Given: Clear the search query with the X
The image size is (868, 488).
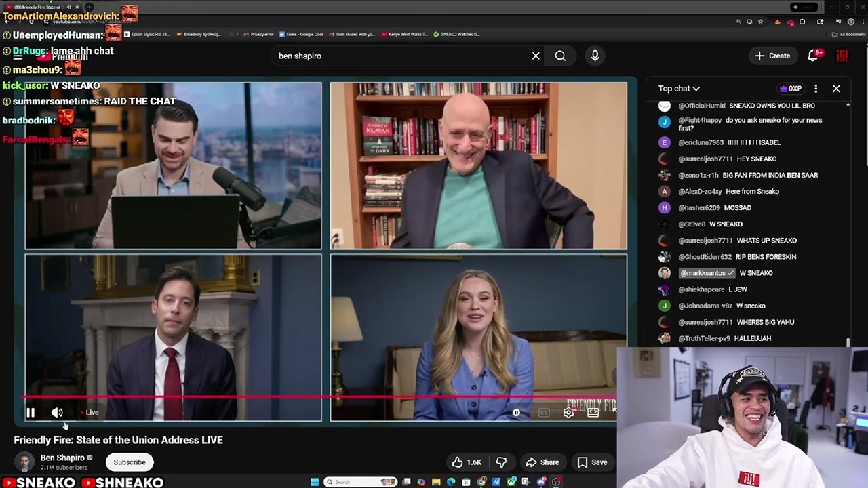Looking at the screenshot, I should tap(536, 56).
